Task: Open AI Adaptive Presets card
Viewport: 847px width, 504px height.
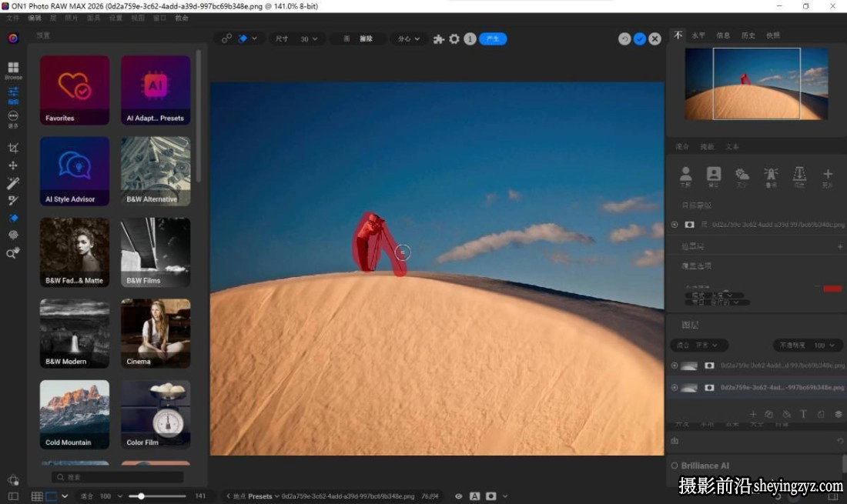Action: coord(156,90)
